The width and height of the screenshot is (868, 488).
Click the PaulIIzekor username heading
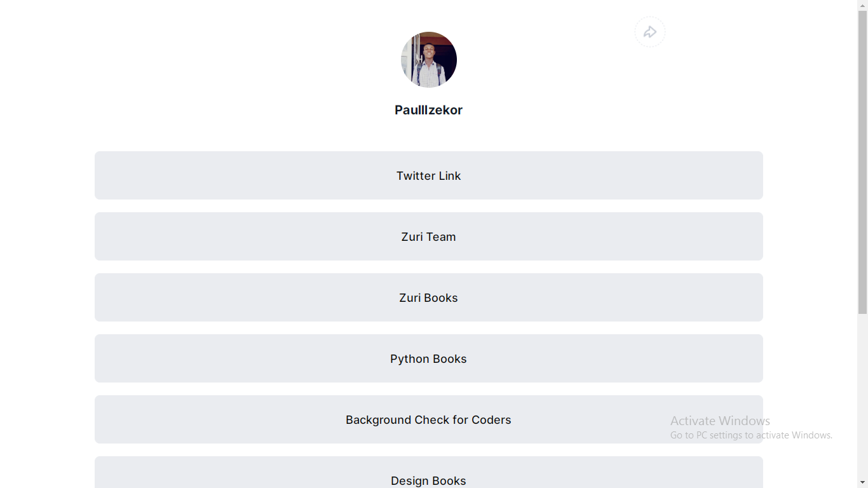click(x=429, y=110)
